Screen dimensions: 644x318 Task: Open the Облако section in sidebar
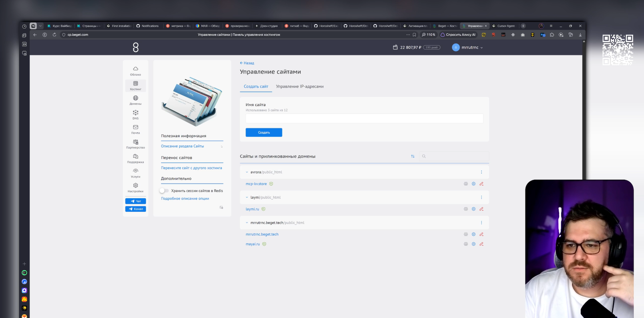tap(136, 71)
